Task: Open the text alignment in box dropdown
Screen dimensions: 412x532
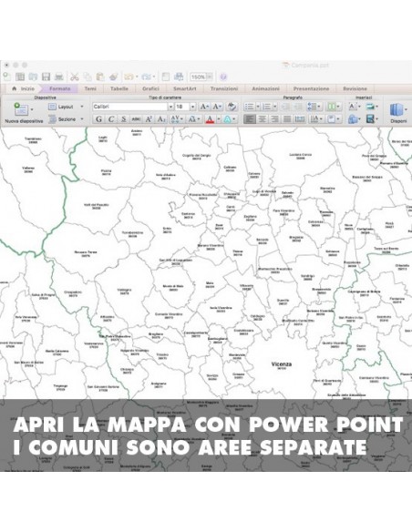Action: coord(334,119)
